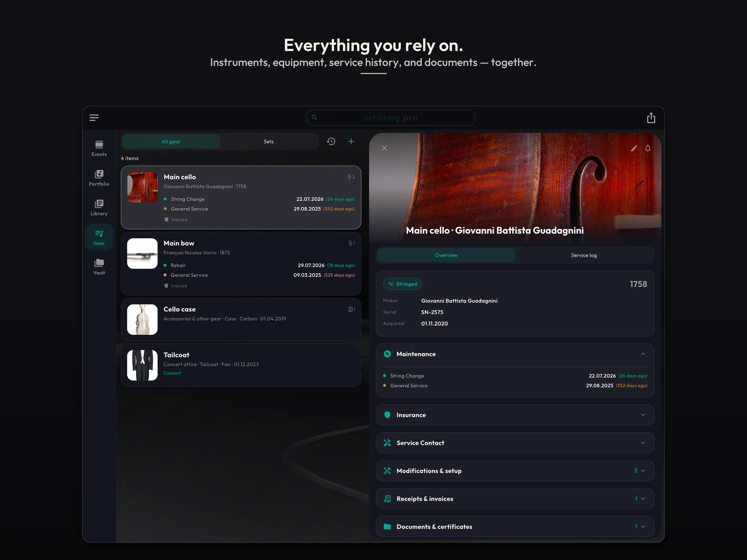The width and height of the screenshot is (747, 560).
Task: Click serial number SN-2575
Action: click(x=432, y=312)
